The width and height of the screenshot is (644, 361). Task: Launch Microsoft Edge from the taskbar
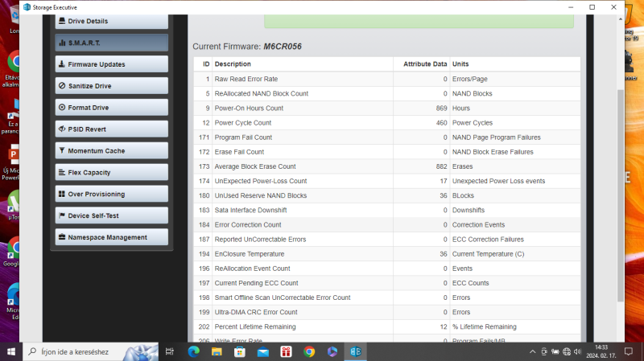click(193, 351)
